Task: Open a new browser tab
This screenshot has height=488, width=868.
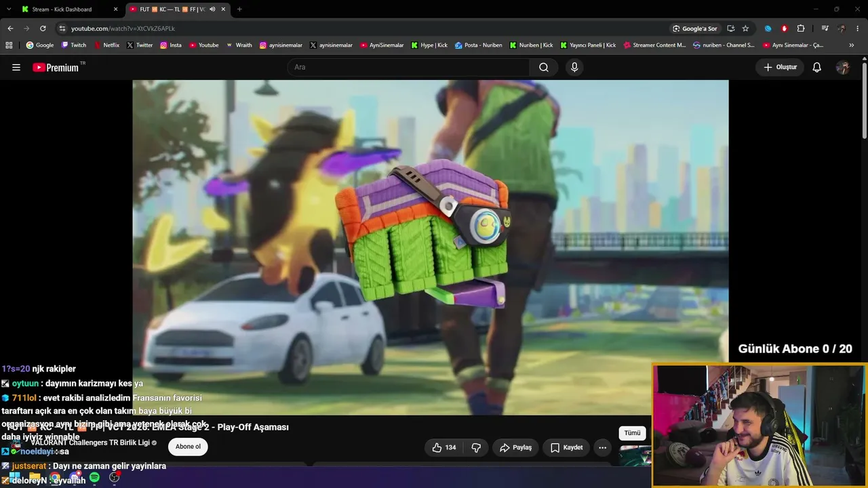Action: coord(239,9)
